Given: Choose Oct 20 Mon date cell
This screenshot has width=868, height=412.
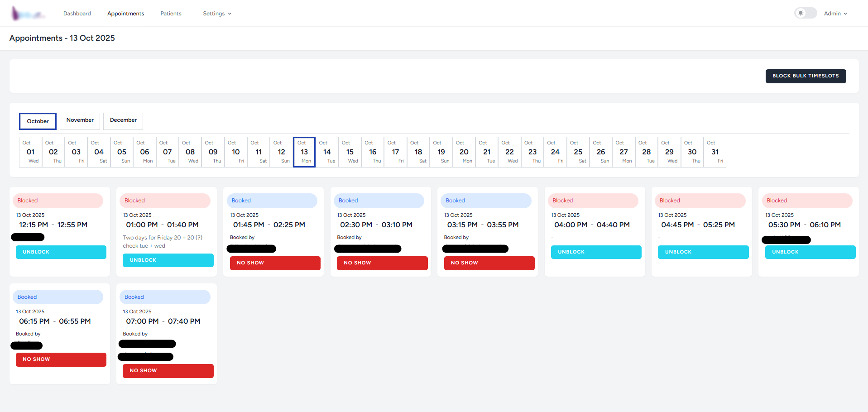Looking at the screenshot, I should tap(464, 152).
